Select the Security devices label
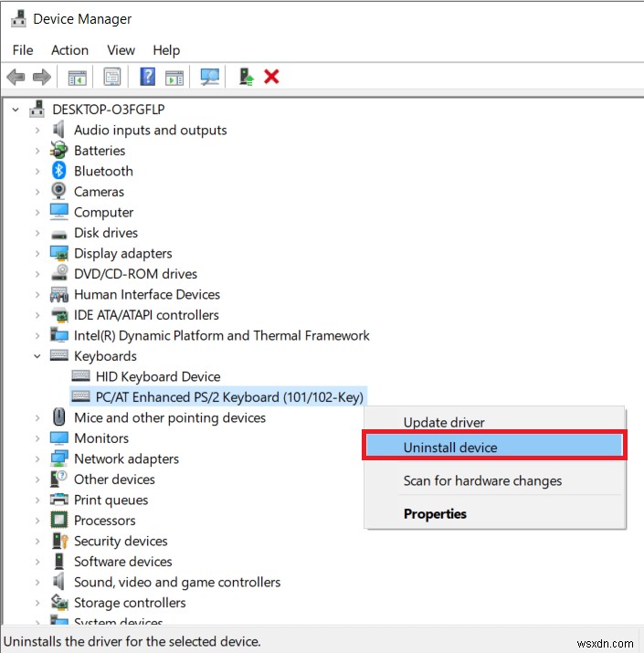The width and height of the screenshot is (644, 653). pos(121,541)
